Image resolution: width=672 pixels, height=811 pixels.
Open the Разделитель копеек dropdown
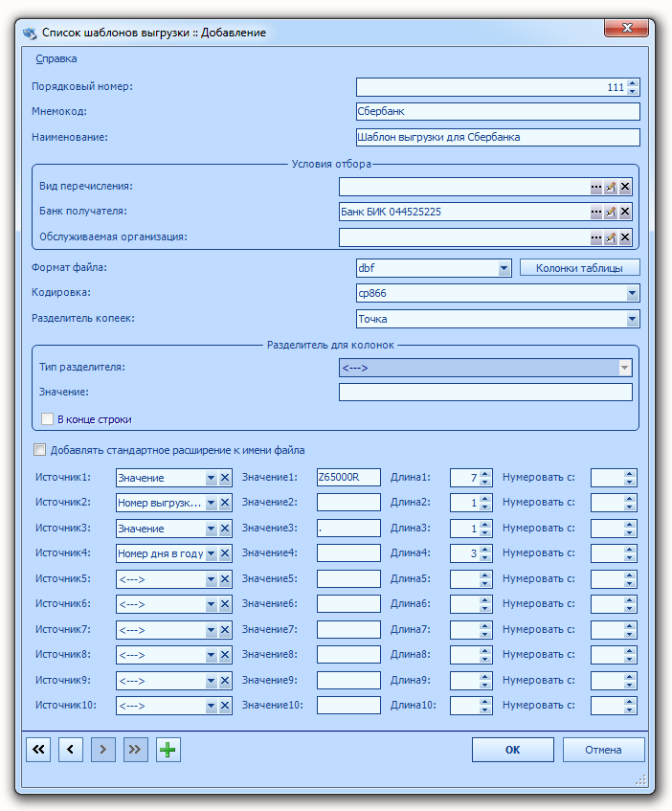(632, 319)
